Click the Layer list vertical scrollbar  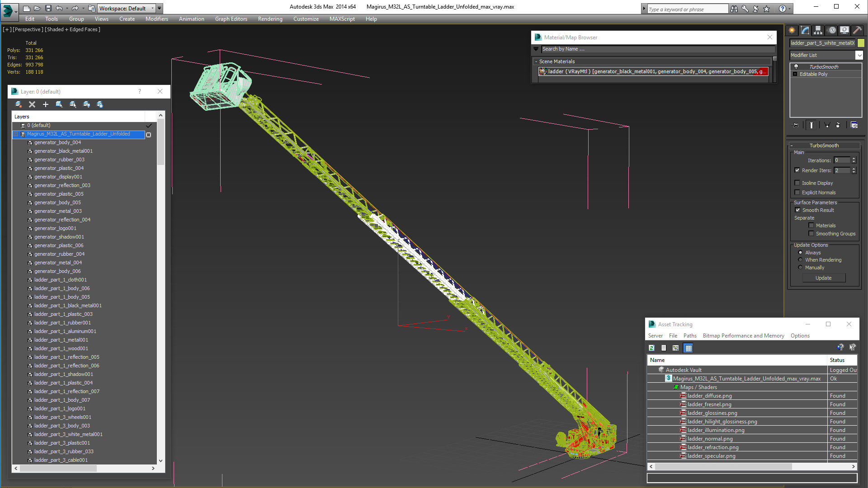(160, 288)
